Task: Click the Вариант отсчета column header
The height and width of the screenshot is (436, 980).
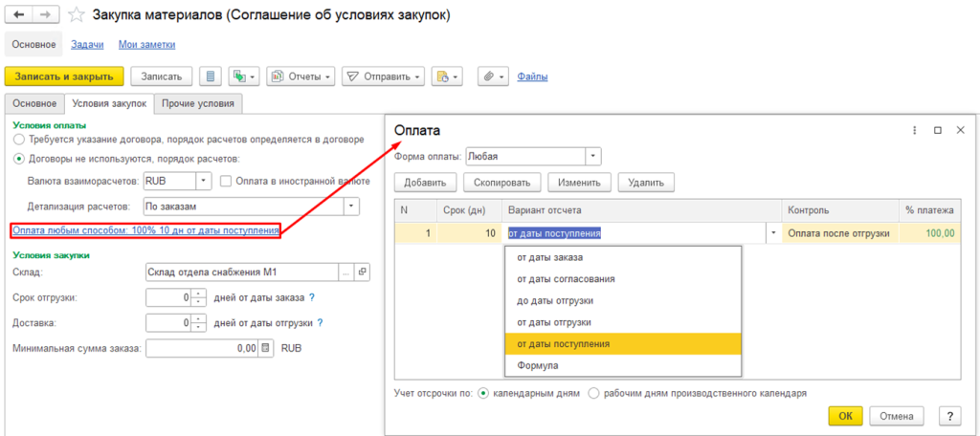Action: pyautogui.click(x=642, y=210)
